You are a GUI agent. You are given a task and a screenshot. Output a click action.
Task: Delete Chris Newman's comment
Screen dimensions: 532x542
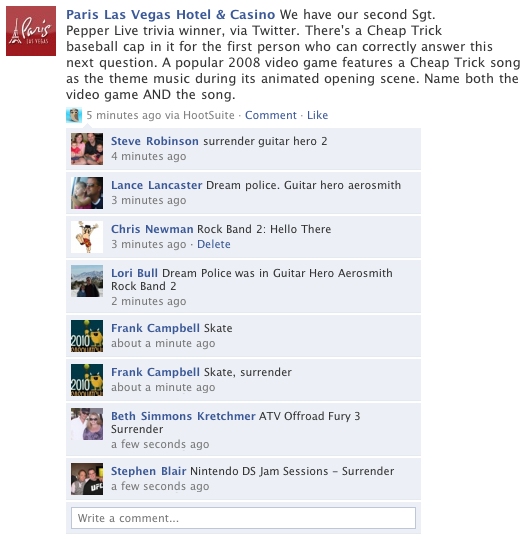point(214,244)
